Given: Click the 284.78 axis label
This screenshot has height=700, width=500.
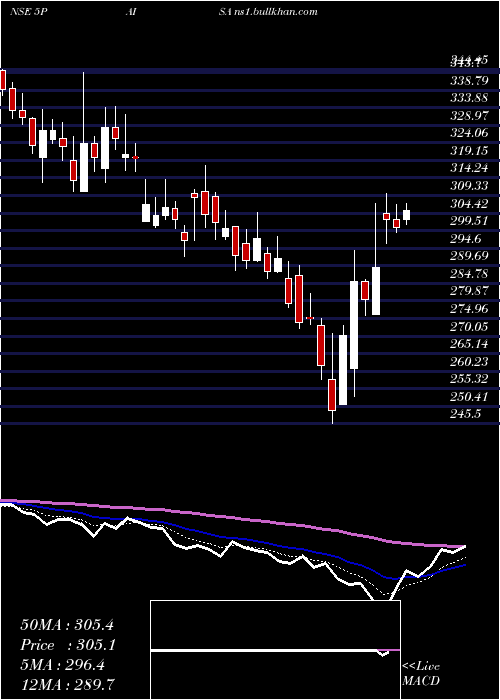Looking at the screenshot, I should (469, 274).
